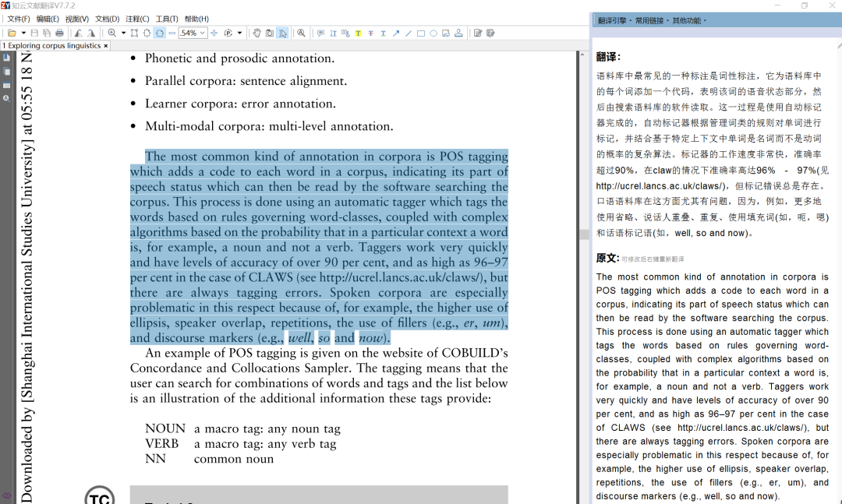This screenshot has width=842, height=504.
Task: Click the edit note pencil icon
Action: click(478, 33)
